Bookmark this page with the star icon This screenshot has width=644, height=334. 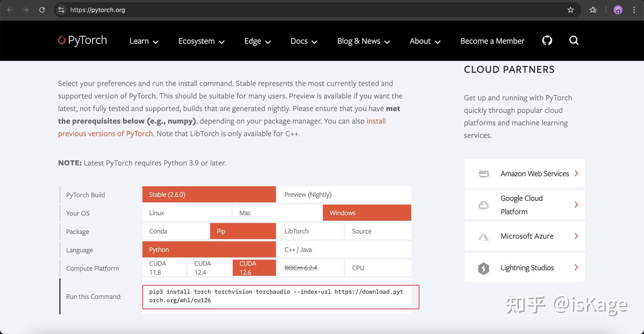[571, 10]
